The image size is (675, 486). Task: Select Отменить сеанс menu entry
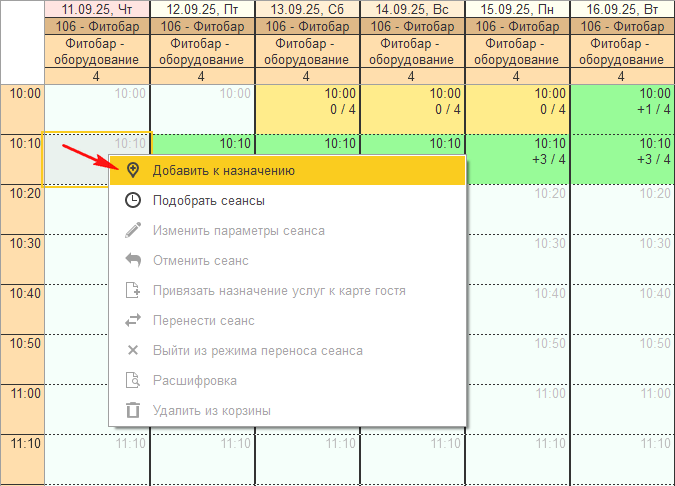click(x=288, y=260)
